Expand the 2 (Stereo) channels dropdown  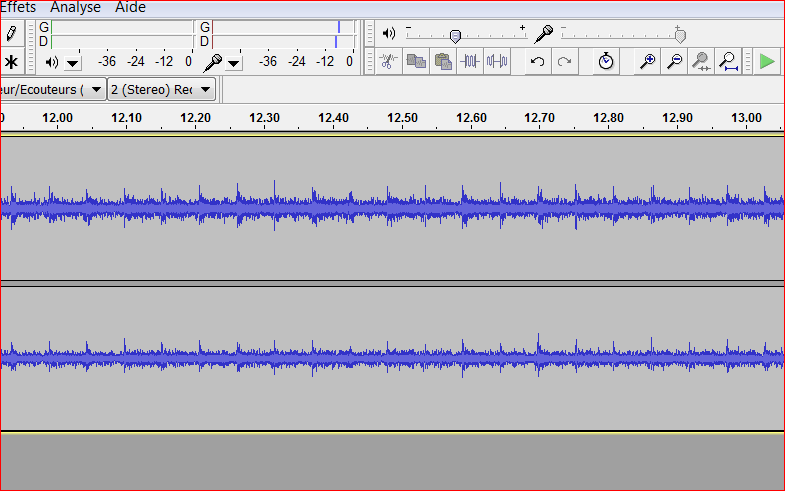[x=205, y=89]
